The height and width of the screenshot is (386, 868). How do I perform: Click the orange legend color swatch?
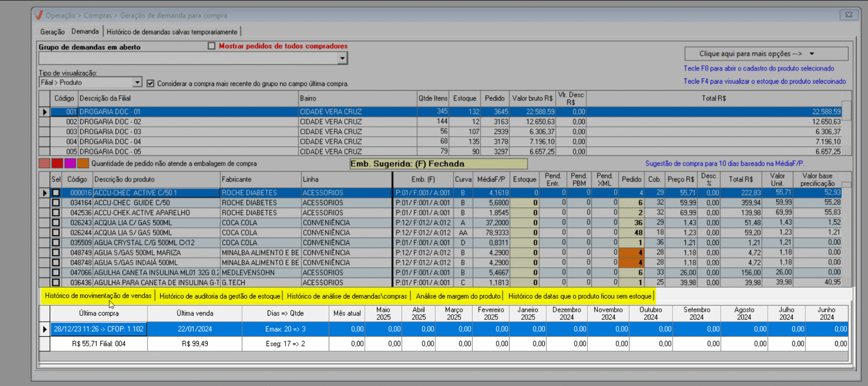tap(83, 163)
